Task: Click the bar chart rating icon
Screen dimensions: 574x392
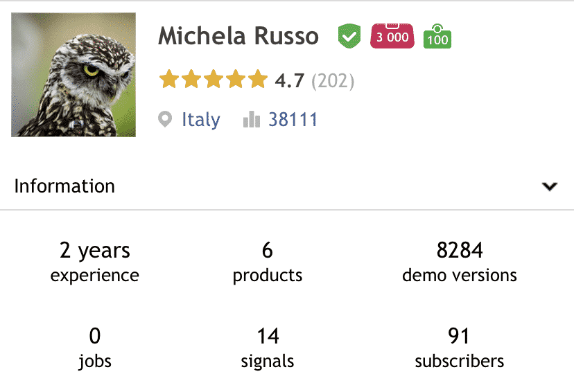Action: 252,119
